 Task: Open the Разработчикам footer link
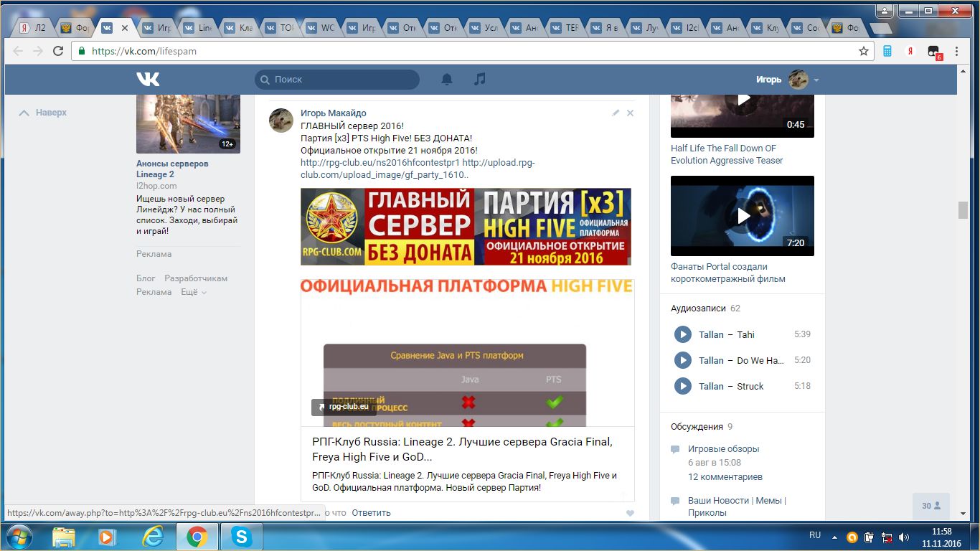coord(196,278)
